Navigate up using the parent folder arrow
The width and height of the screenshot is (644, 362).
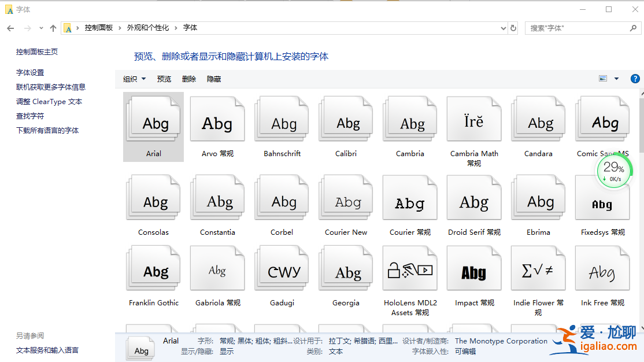click(53, 27)
